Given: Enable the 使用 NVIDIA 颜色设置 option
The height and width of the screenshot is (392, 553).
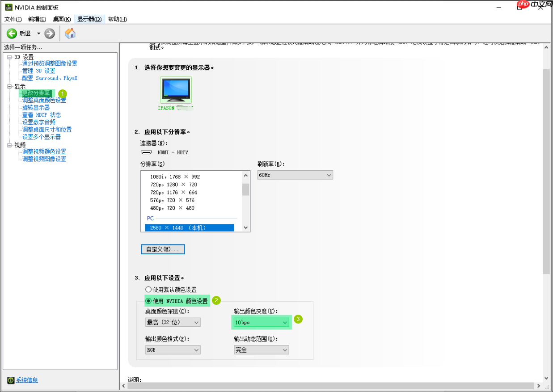Looking at the screenshot, I should tap(148, 300).
